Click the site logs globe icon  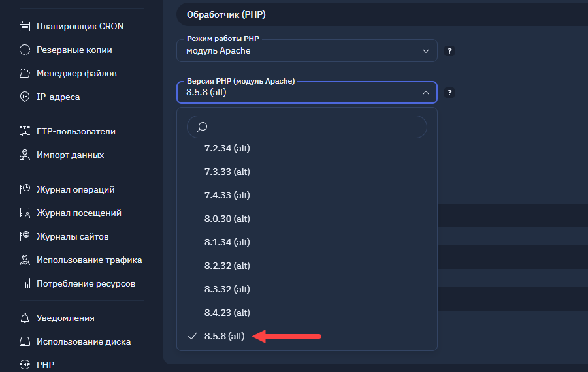tap(25, 236)
